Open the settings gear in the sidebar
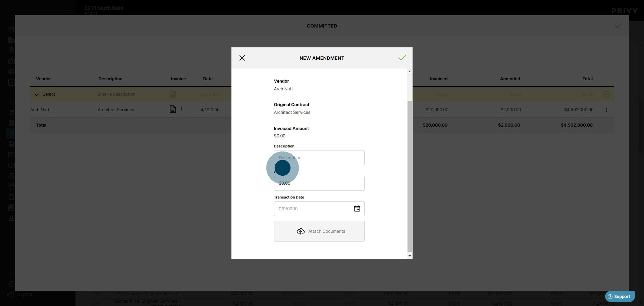The image size is (644, 306). pyautogui.click(x=11, y=72)
